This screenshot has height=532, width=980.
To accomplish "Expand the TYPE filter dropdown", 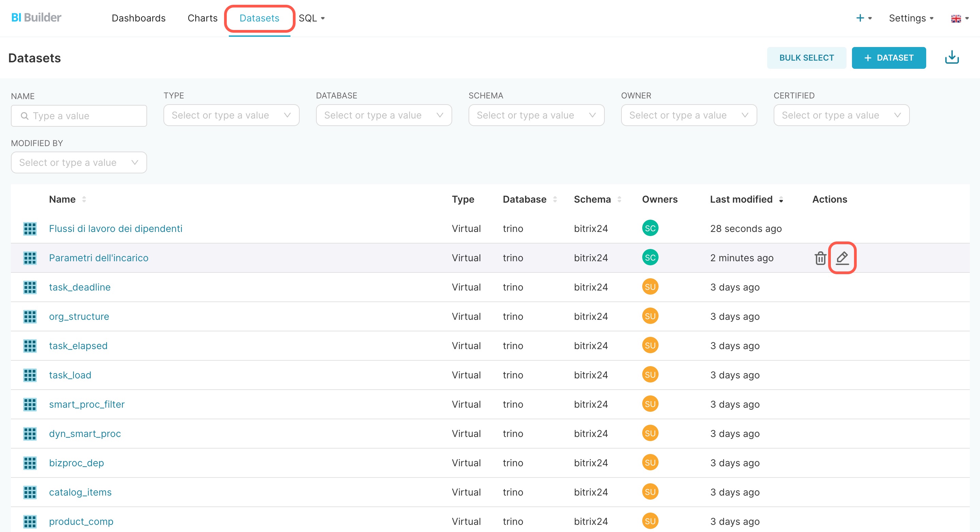I will (231, 115).
